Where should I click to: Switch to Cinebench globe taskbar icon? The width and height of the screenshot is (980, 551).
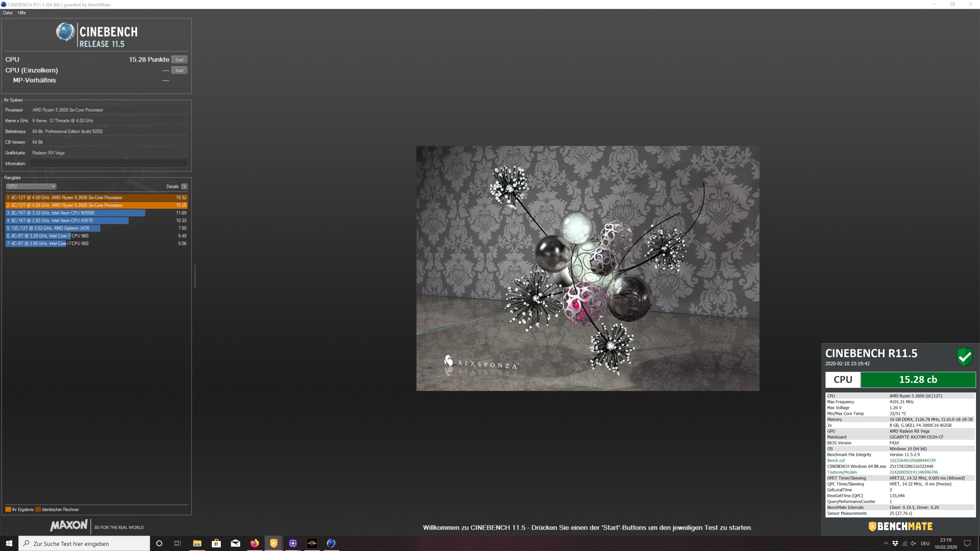[x=331, y=543]
